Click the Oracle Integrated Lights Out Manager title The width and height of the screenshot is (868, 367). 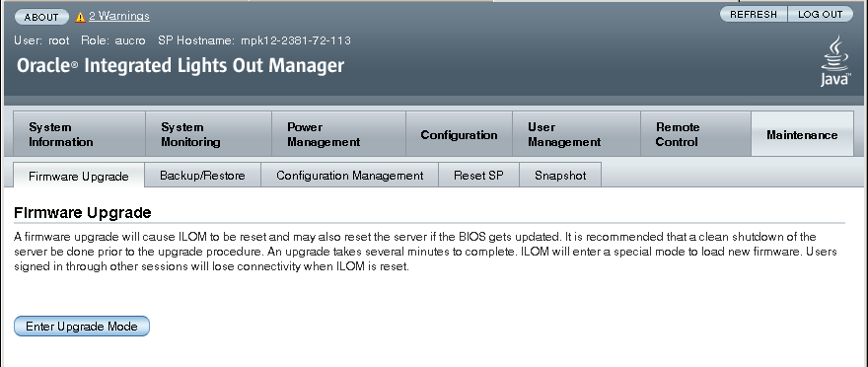[x=181, y=66]
